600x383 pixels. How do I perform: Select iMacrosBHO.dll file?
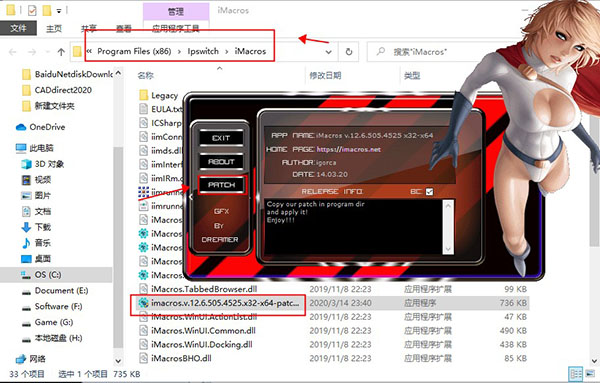175,359
